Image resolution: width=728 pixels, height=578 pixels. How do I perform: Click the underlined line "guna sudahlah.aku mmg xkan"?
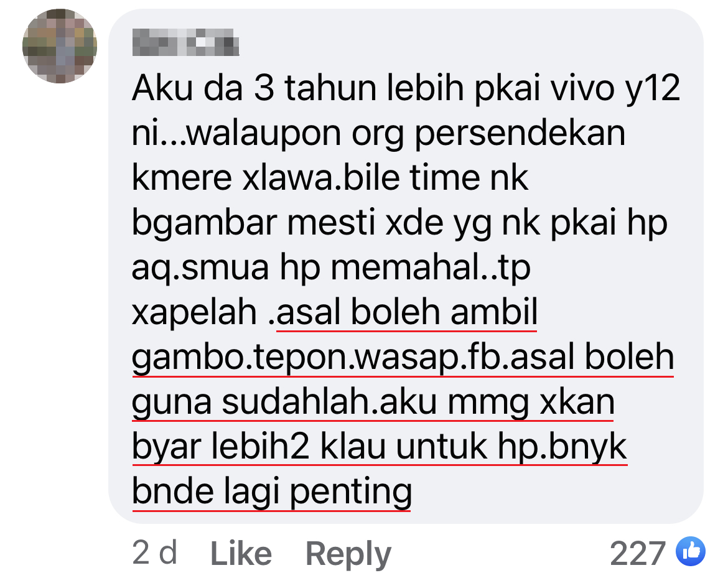point(373,403)
